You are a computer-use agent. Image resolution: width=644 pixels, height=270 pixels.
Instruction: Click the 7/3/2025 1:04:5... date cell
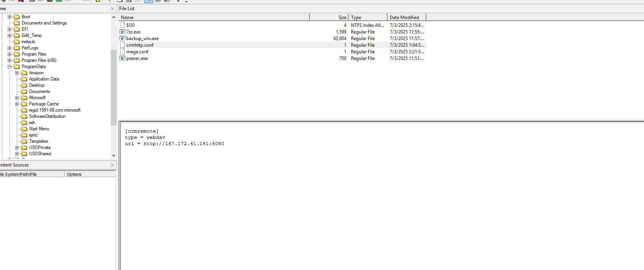[407, 45]
